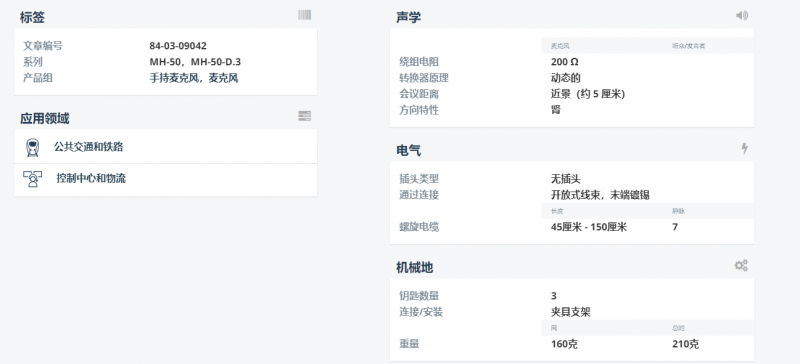This screenshot has height=364, width=800.
Task: Click the 通过连接 label
Action: (419, 195)
